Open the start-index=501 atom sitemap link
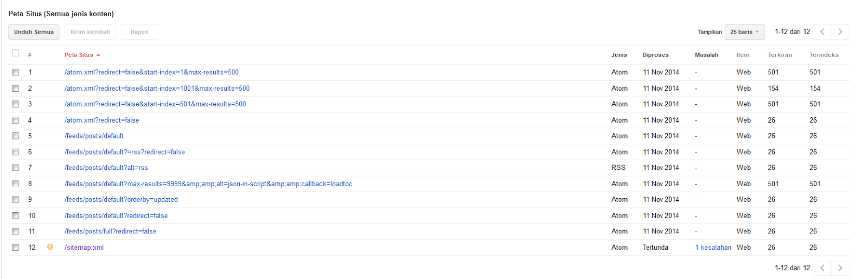The width and height of the screenshot is (868, 279). pyautogui.click(x=155, y=104)
